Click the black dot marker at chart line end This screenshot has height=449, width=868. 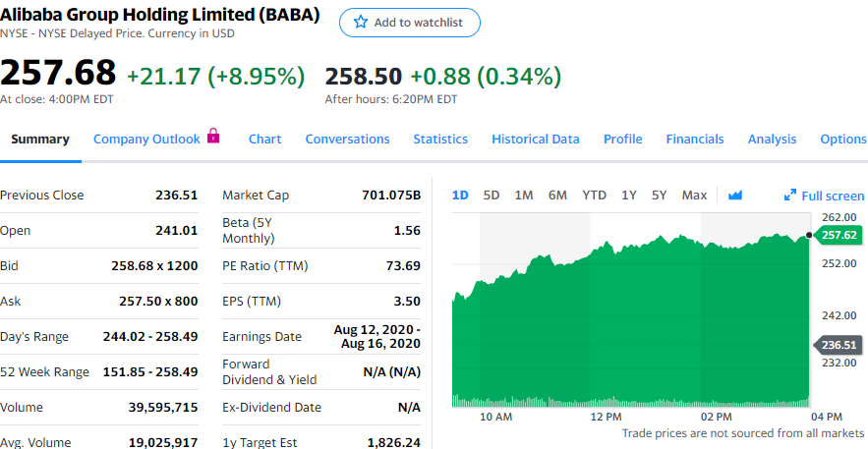[809, 235]
